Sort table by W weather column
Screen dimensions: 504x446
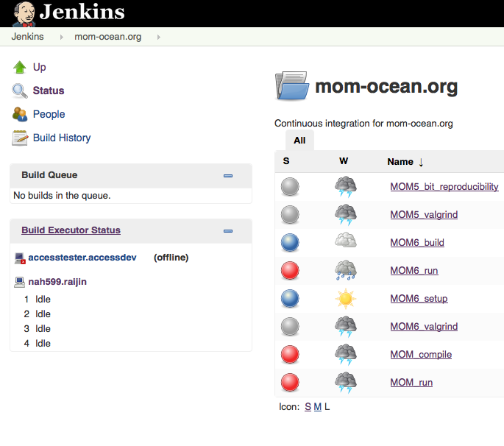coord(344,160)
